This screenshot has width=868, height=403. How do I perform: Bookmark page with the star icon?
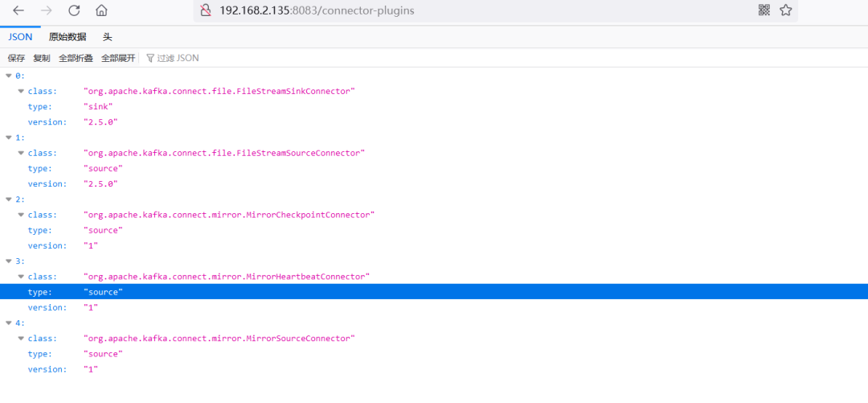(786, 10)
